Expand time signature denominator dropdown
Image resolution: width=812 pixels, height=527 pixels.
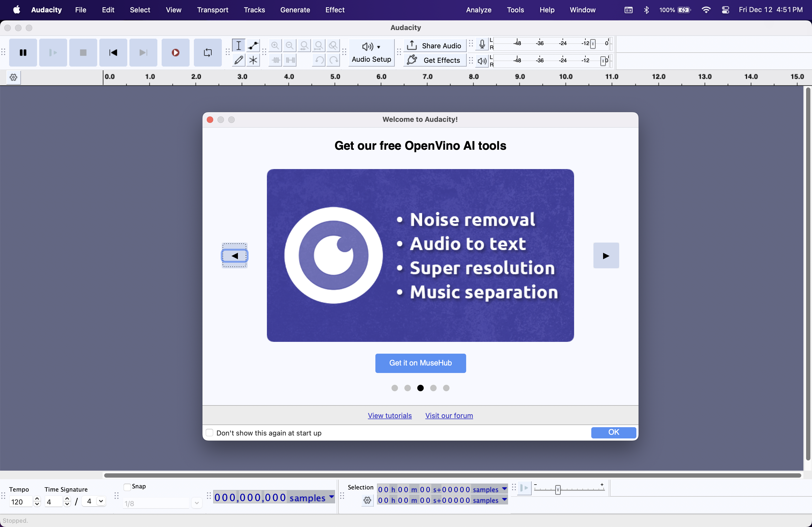point(101,501)
